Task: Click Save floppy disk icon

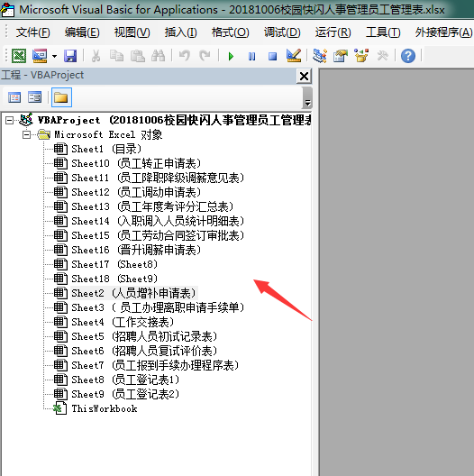Action: pos(70,56)
